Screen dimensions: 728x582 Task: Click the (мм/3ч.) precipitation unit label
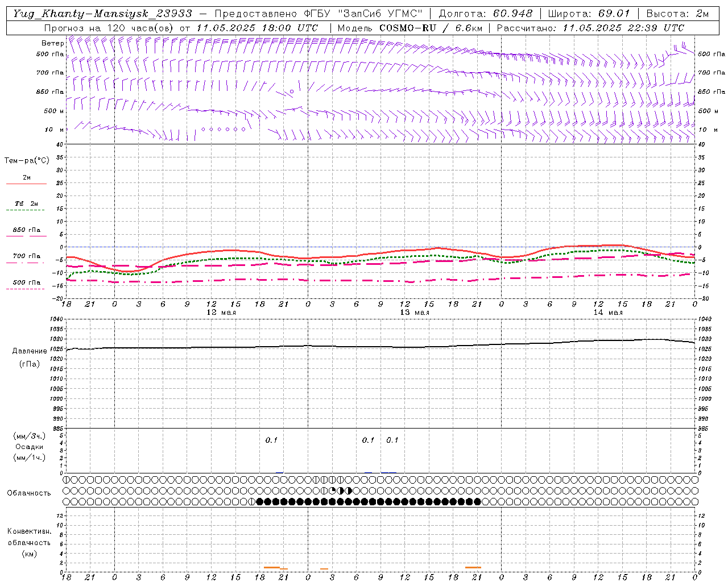coord(30,436)
